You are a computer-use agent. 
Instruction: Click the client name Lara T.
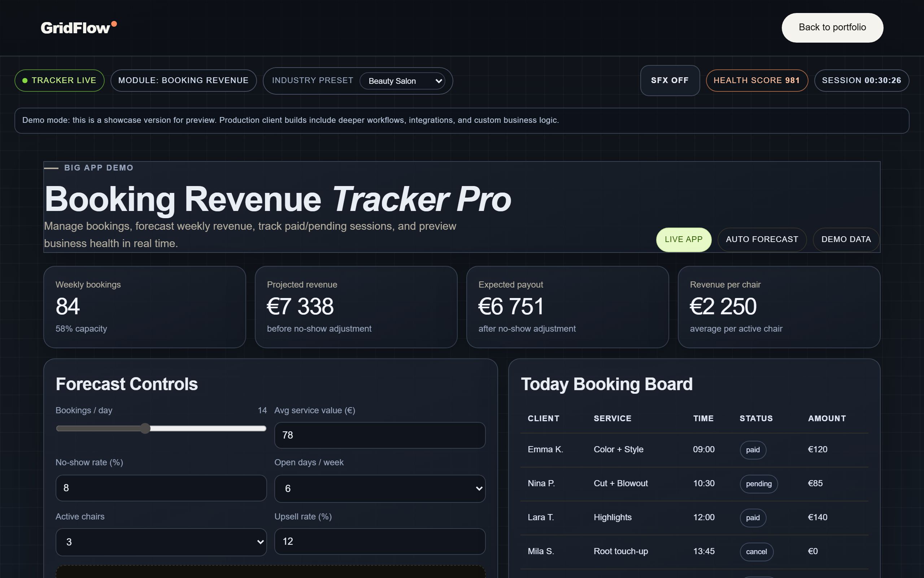[541, 517]
